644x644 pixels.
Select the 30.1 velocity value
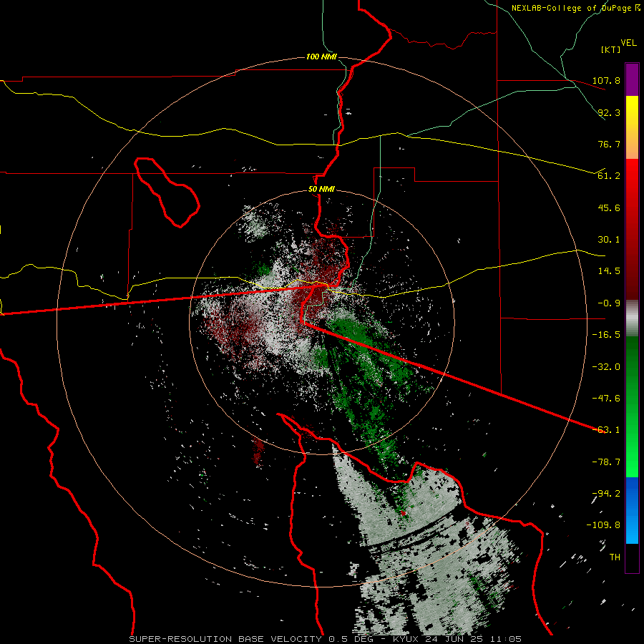[x=609, y=240]
